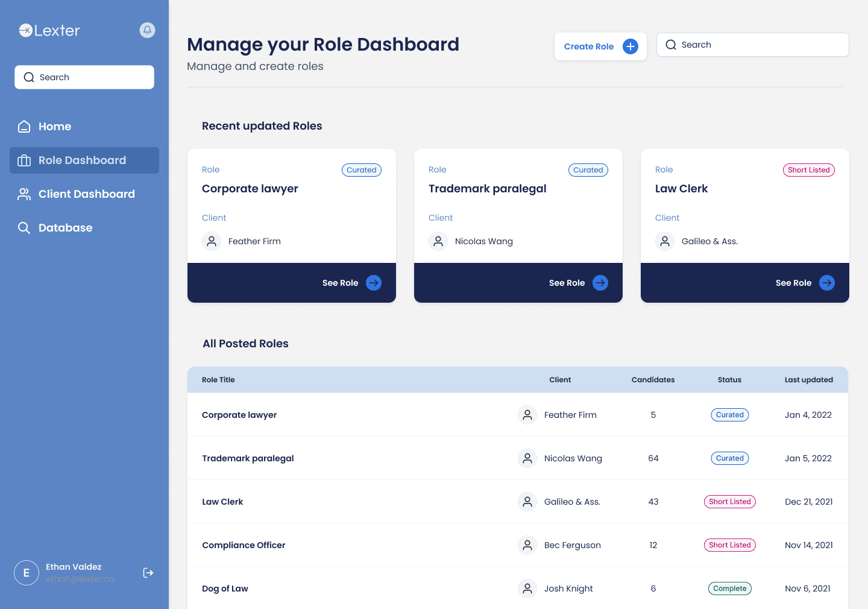This screenshot has height=609, width=868.
Task: Click the Client Dashboard people icon
Action: pos(24,194)
